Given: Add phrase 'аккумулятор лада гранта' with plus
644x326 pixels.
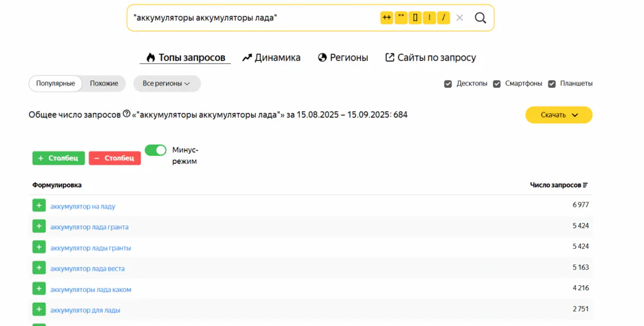Looking at the screenshot, I should point(39,226).
